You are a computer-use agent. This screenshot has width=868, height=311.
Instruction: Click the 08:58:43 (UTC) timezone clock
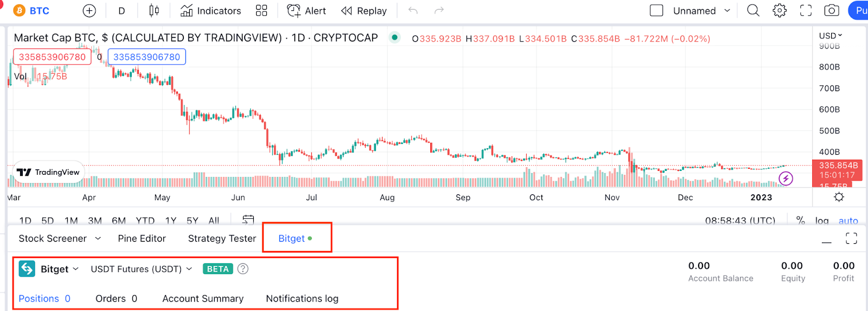click(x=740, y=221)
